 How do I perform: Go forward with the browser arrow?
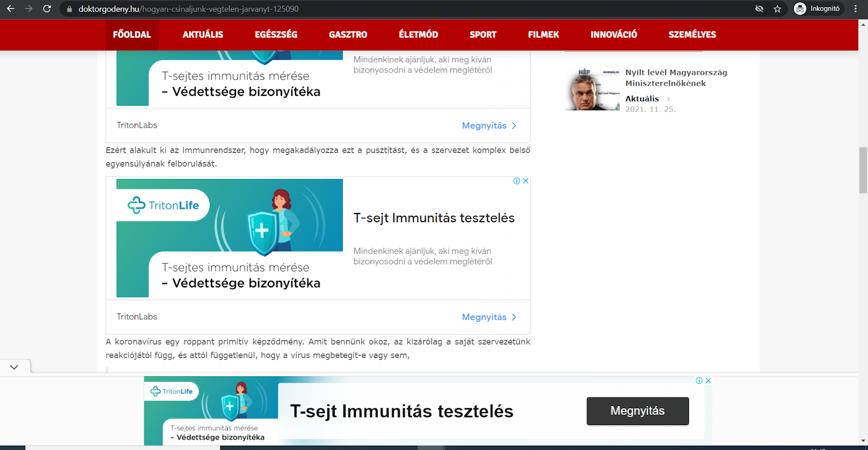(29, 9)
